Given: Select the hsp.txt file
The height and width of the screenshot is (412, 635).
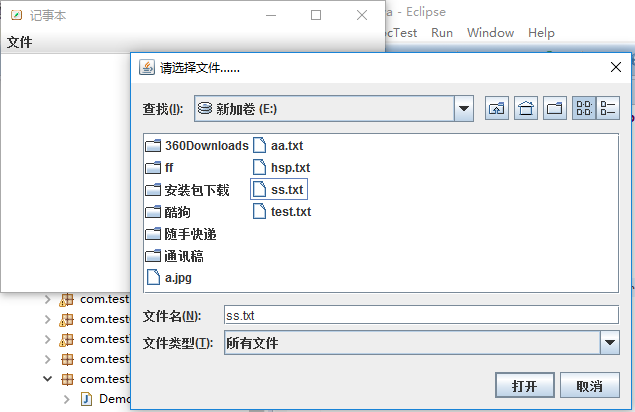Looking at the screenshot, I should [x=281, y=167].
